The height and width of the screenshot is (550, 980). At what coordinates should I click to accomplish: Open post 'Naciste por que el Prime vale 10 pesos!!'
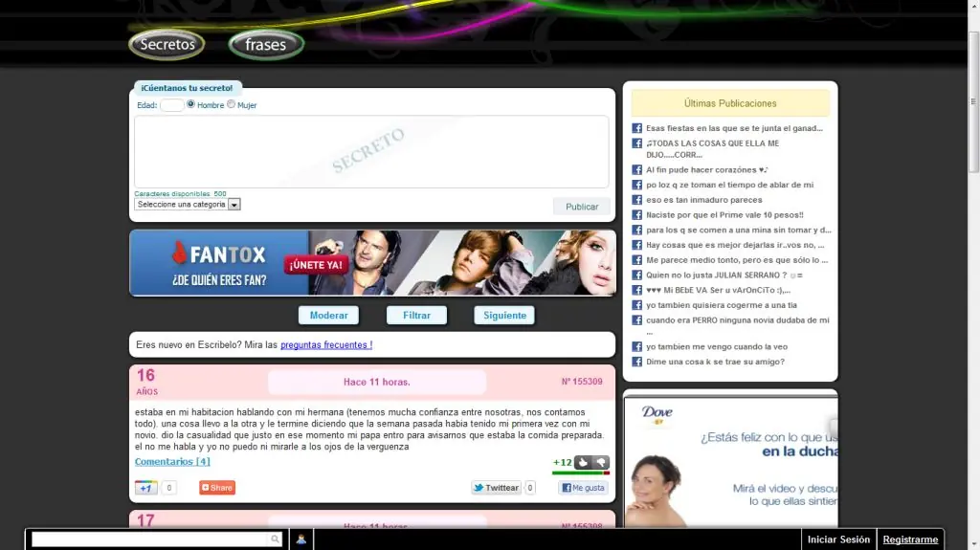(x=725, y=214)
